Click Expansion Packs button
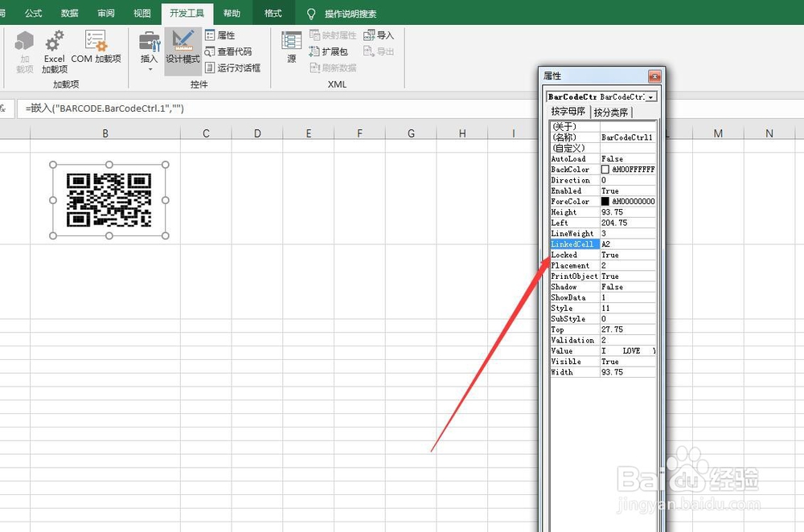This screenshot has height=532, width=804. [x=328, y=51]
